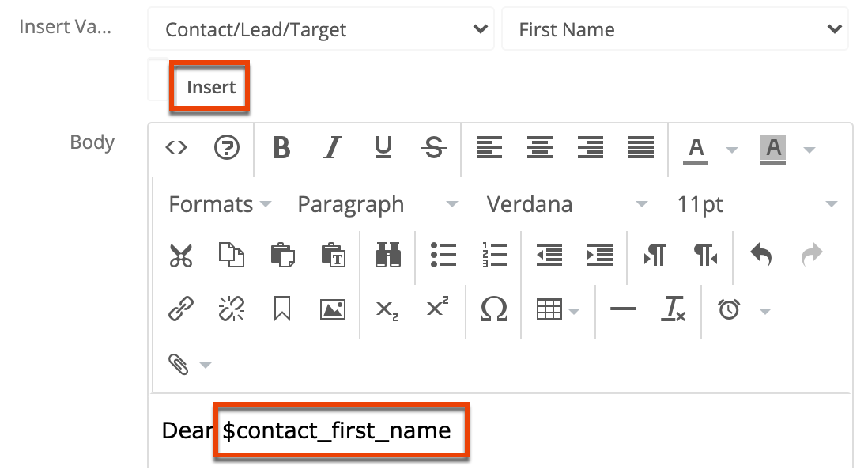The image size is (868, 470).
Task: Enable strikethrough formatting
Action: pos(434,148)
